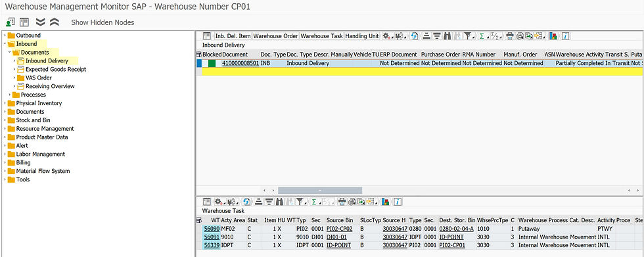Expand the Processes folder under Inbound

point(10,95)
